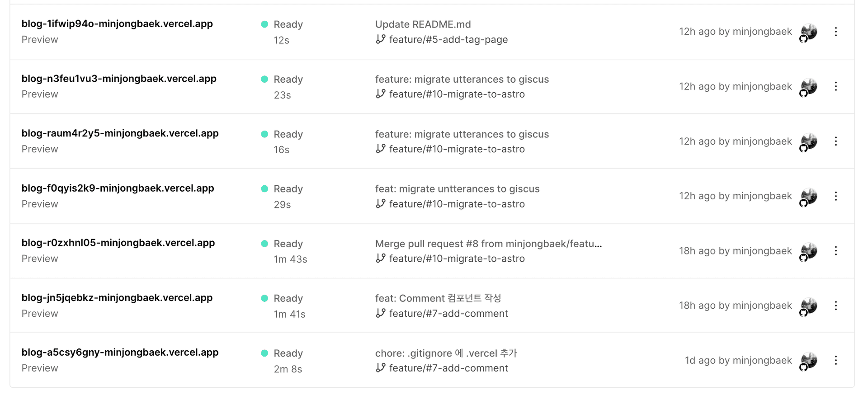
Task: Click the 2m 8s build duration text
Action: tap(288, 369)
